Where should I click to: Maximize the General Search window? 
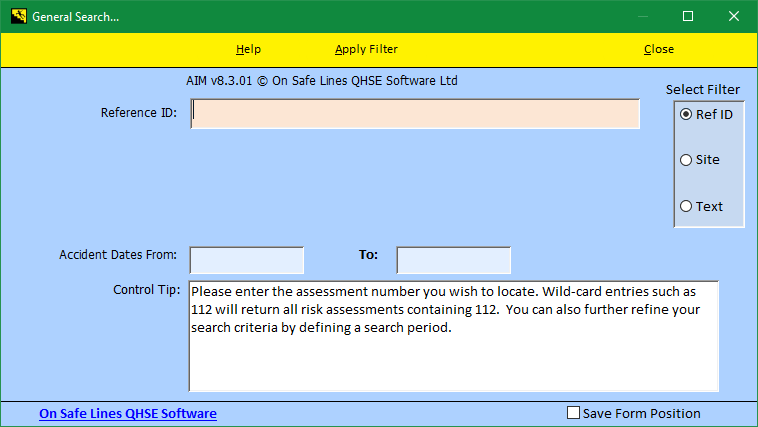688,16
